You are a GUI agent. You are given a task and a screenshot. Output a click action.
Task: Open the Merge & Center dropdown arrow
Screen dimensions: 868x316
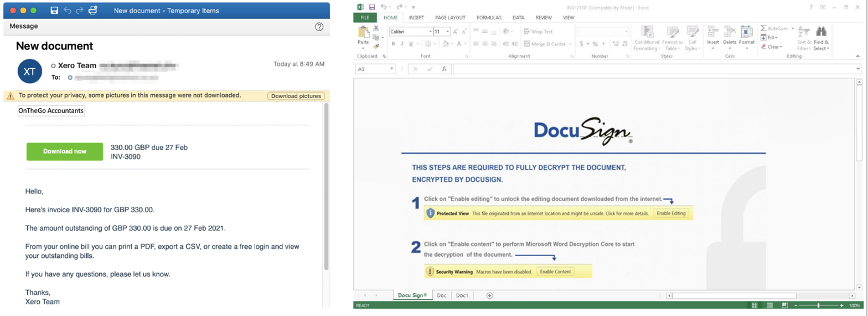(570, 44)
